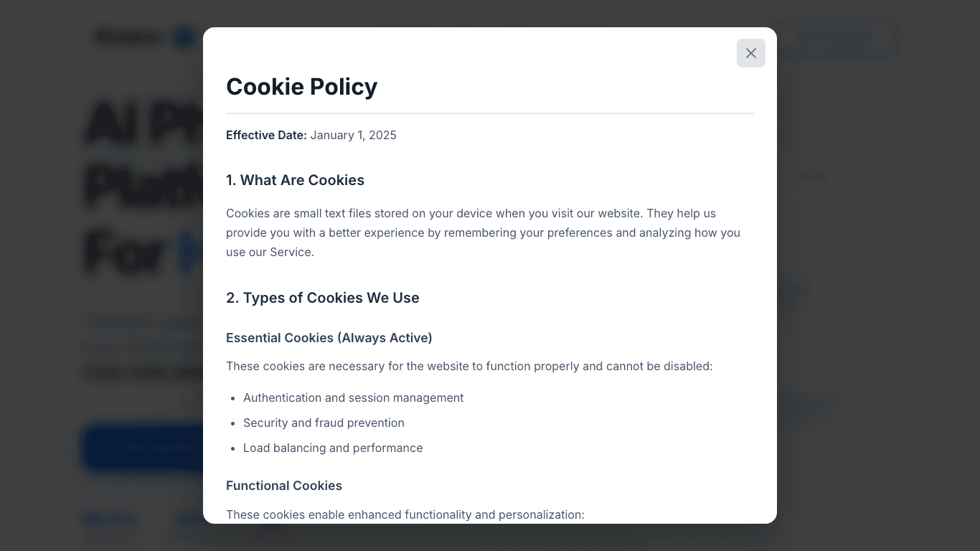Click the paragraph describing small text files
The width and height of the screenshot is (980, 551).
483,232
